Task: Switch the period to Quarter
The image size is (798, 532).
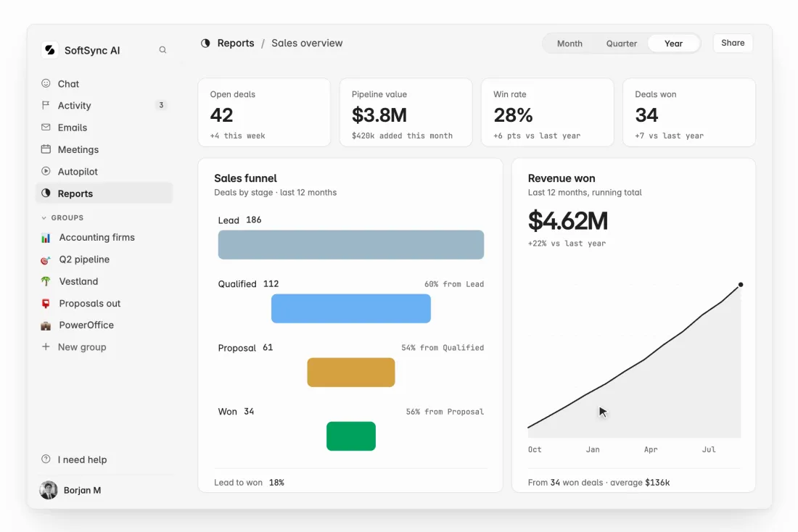Action: pos(622,43)
